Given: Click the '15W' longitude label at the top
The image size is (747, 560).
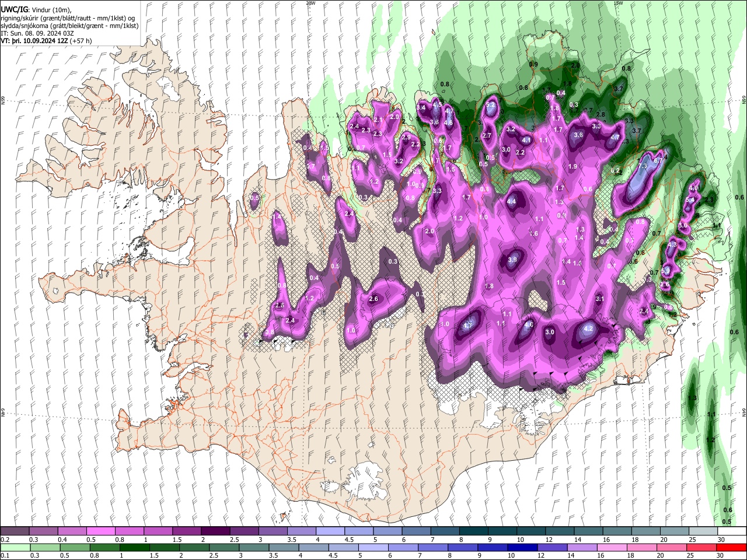Looking at the screenshot, I should point(618,3).
